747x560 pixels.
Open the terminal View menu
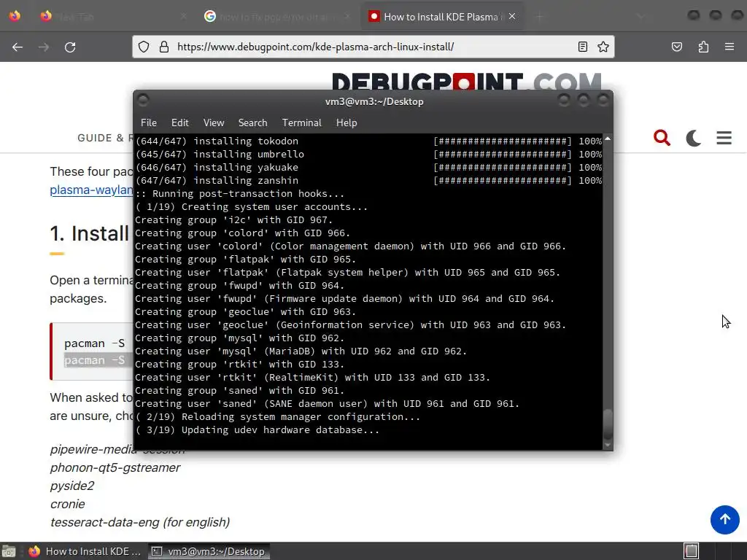(x=214, y=122)
